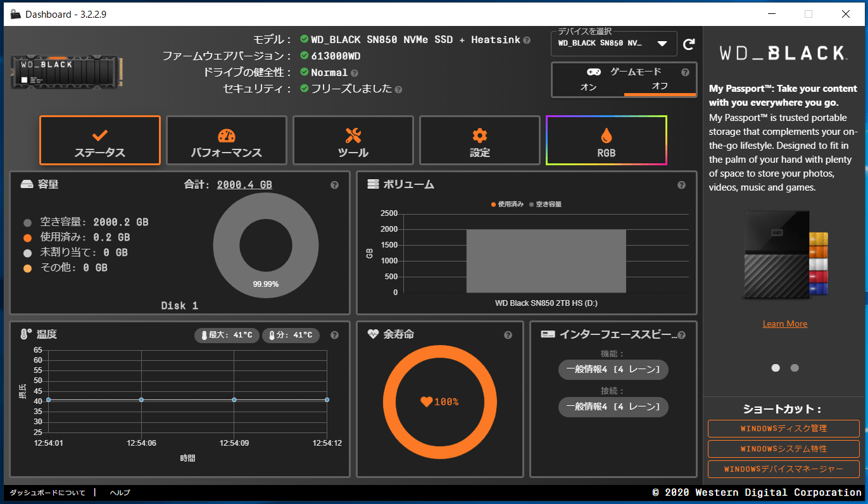Click the Disk 1 label
The height and width of the screenshot is (504, 868).
click(180, 305)
